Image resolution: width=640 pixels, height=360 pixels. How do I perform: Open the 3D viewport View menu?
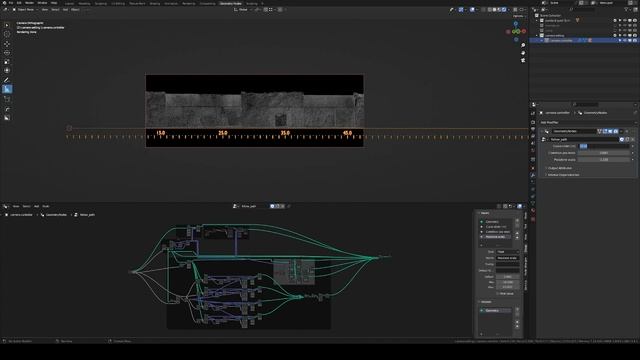click(44, 9)
